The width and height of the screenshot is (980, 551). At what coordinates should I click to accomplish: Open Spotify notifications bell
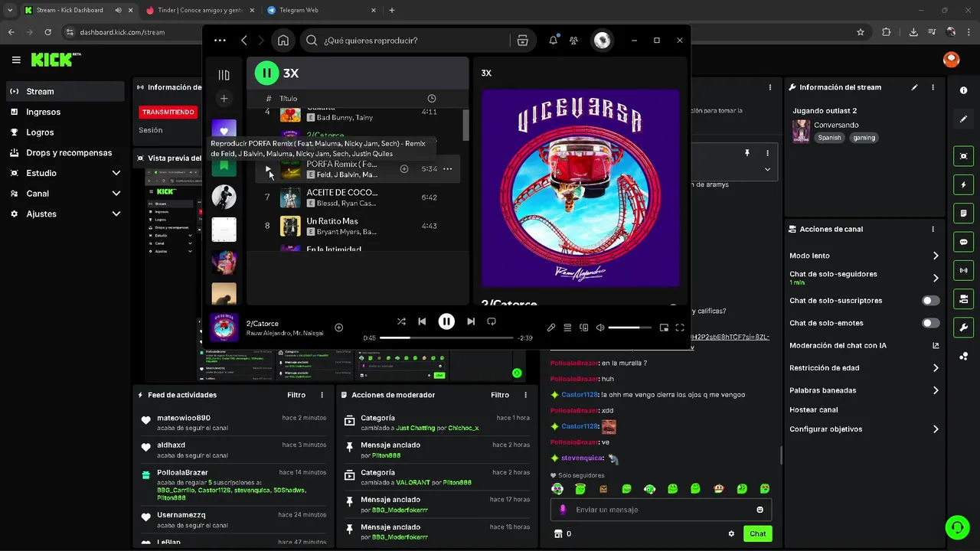coord(553,41)
